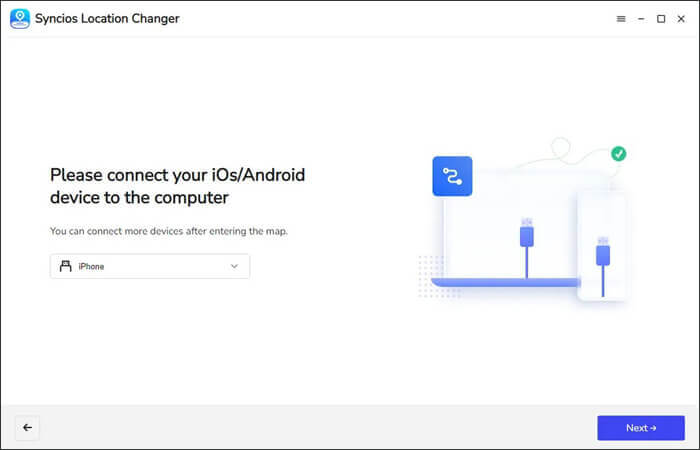Viewport: 700px width, 450px height.
Task: Click the laptop USB cable illustration
Action: tap(527, 239)
